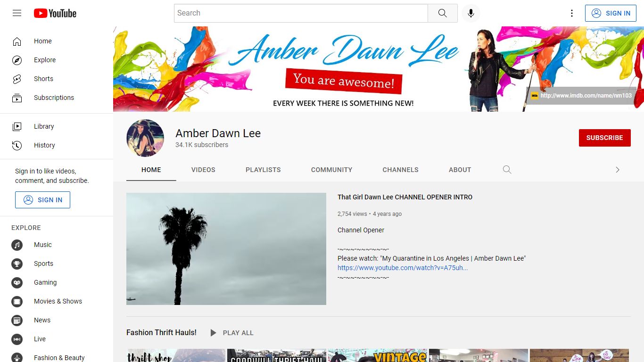Switch to the HOME tab

tap(151, 170)
